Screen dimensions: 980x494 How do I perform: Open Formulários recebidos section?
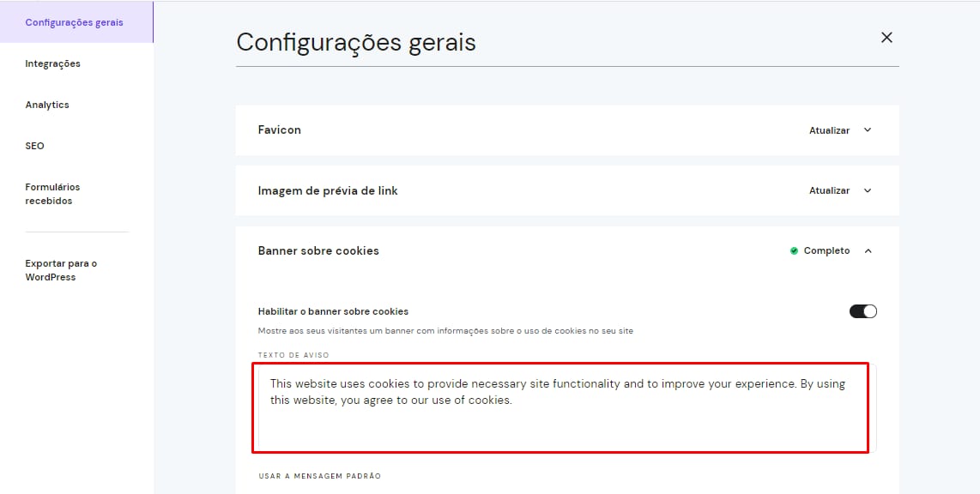pyautogui.click(x=52, y=194)
